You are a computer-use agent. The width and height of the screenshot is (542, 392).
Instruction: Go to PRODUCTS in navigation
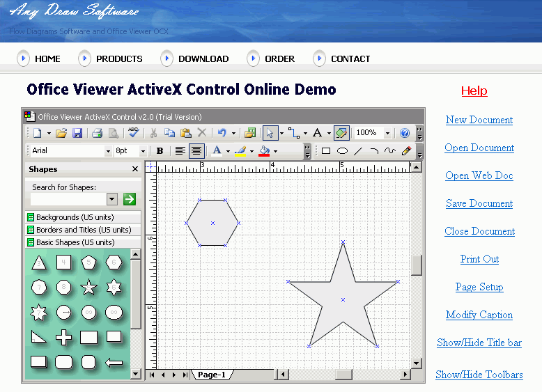tap(119, 58)
